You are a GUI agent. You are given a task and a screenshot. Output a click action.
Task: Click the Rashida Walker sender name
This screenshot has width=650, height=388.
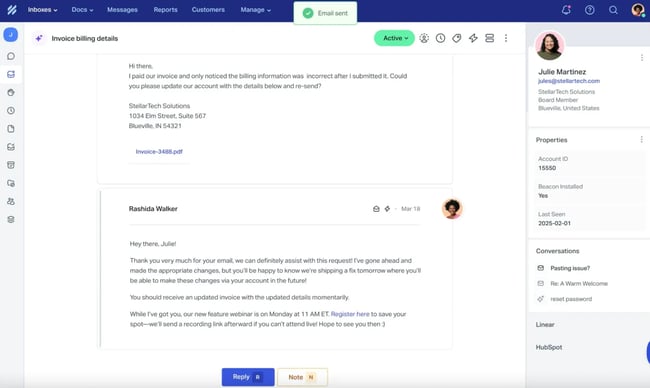pos(153,209)
